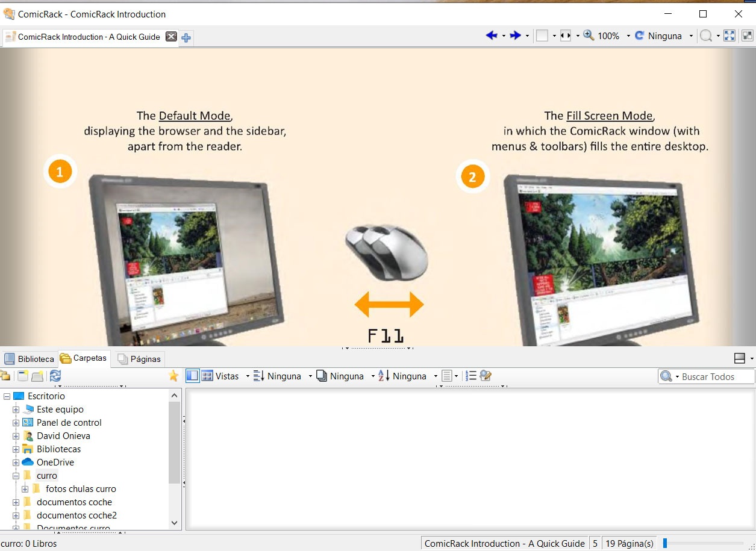Click the yellow star favorites icon
This screenshot has height=551, width=756.
(173, 376)
